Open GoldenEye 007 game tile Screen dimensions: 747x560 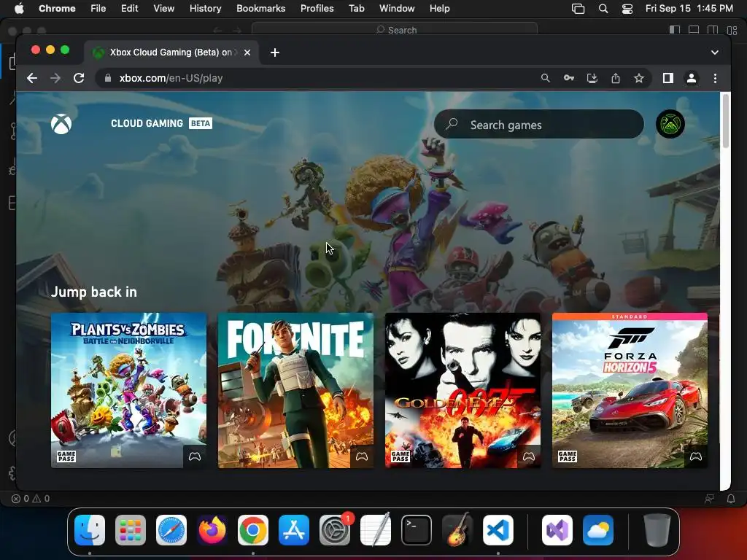(462, 391)
